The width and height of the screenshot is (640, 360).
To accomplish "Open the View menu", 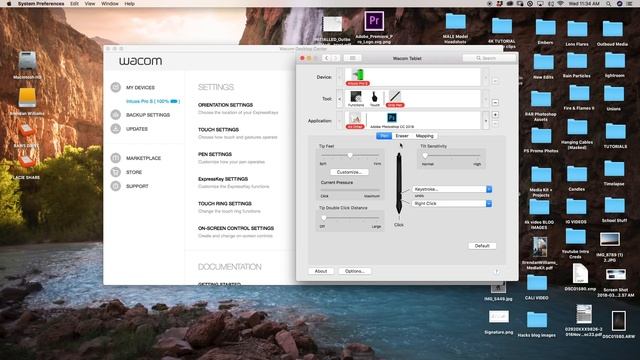I will coord(90,4).
